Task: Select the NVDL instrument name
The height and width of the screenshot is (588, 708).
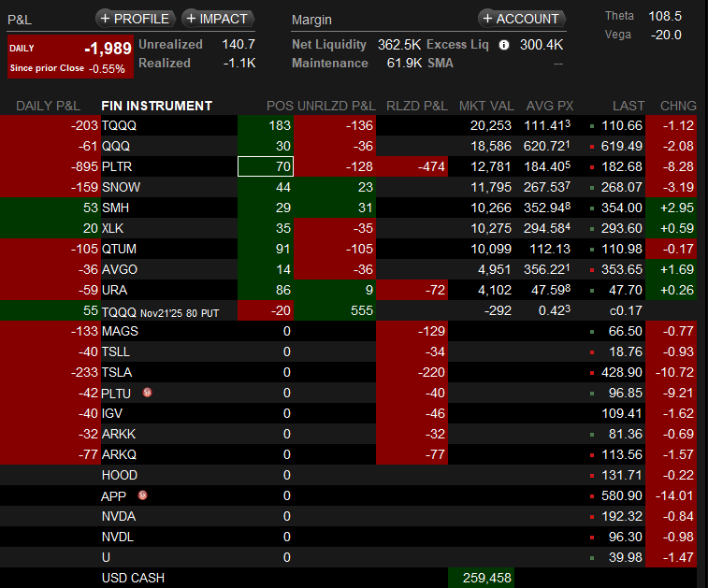Action: pyautogui.click(x=118, y=537)
